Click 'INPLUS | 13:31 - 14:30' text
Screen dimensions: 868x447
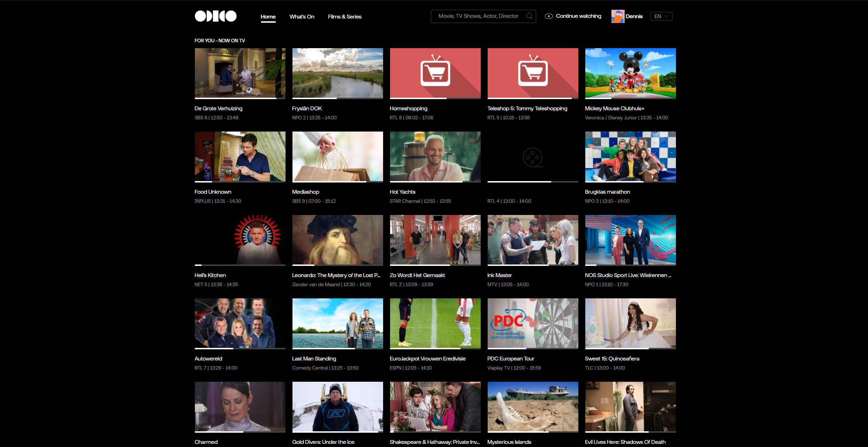tap(218, 201)
